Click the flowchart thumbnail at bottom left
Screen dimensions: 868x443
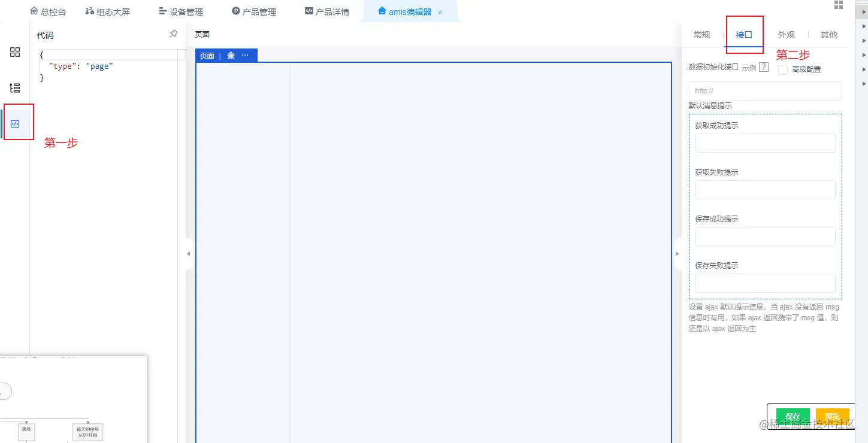click(x=73, y=400)
